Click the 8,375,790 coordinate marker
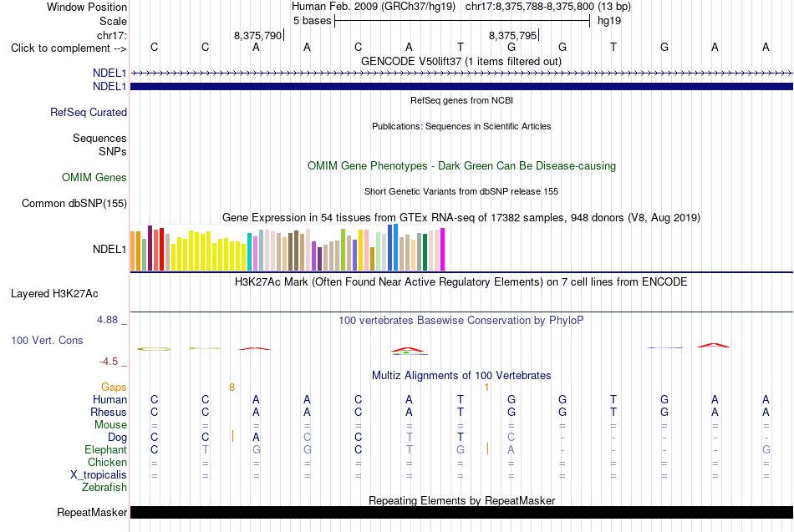The height and width of the screenshot is (532, 794). tap(257, 35)
